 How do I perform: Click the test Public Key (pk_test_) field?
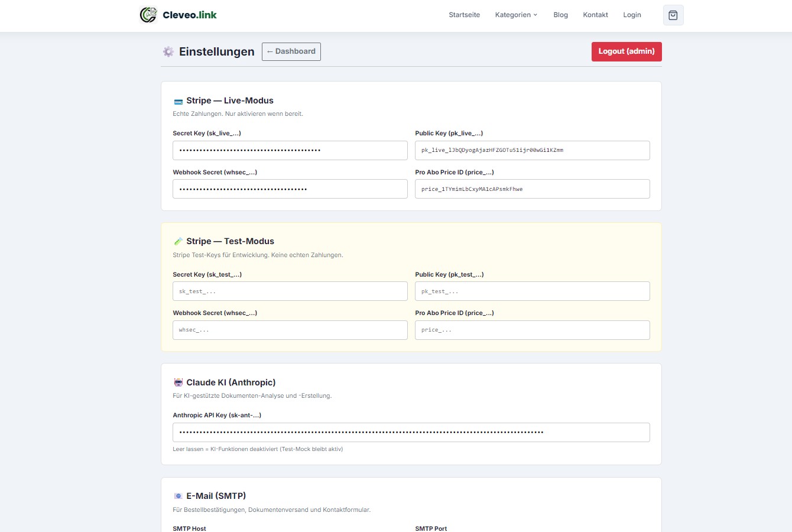(x=533, y=291)
